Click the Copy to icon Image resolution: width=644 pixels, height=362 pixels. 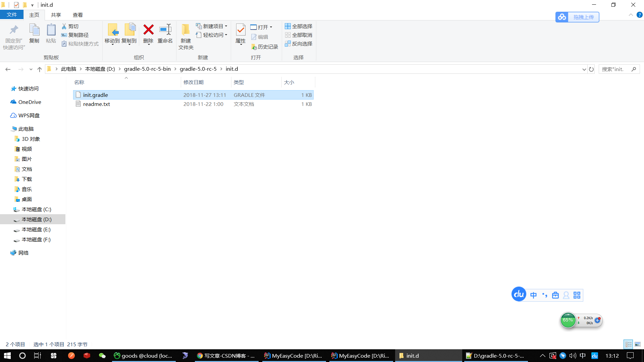(129, 30)
